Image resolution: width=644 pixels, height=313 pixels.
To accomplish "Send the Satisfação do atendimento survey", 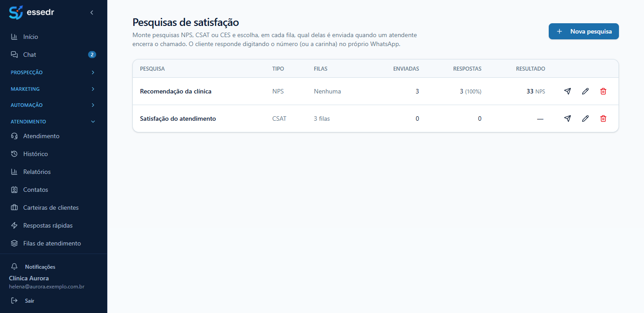I will tap(568, 118).
